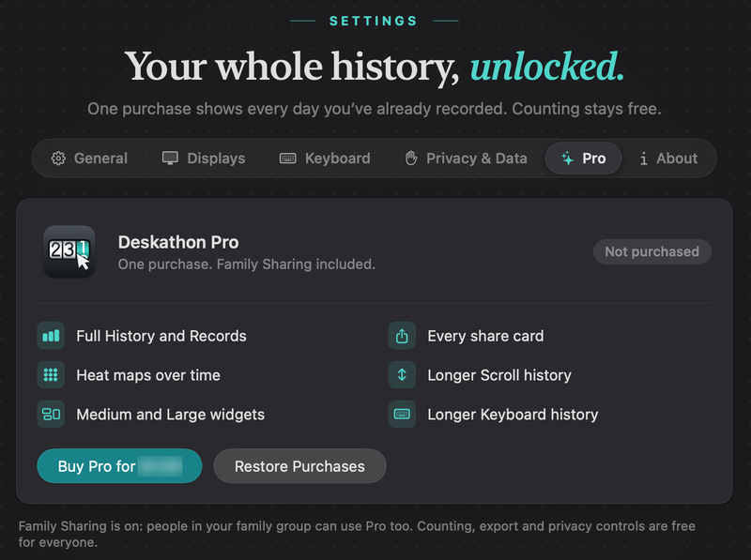Click 'One purchase. Family Sharing included.' text
This screenshot has width=751, height=560.
click(247, 265)
